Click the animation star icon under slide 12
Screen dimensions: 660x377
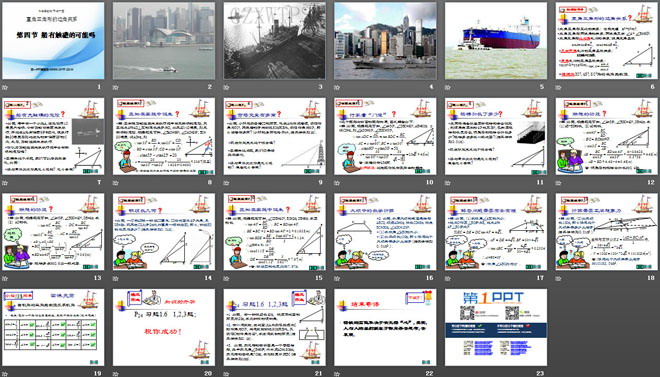(x=559, y=183)
